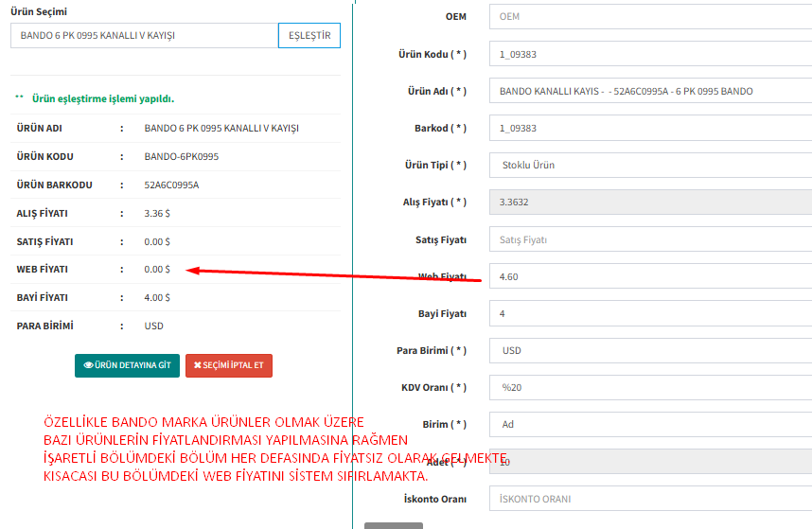This screenshot has height=529, width=812.
Task: Click the EŞLEŞTİR button
Action: click(x=309, y=35)
